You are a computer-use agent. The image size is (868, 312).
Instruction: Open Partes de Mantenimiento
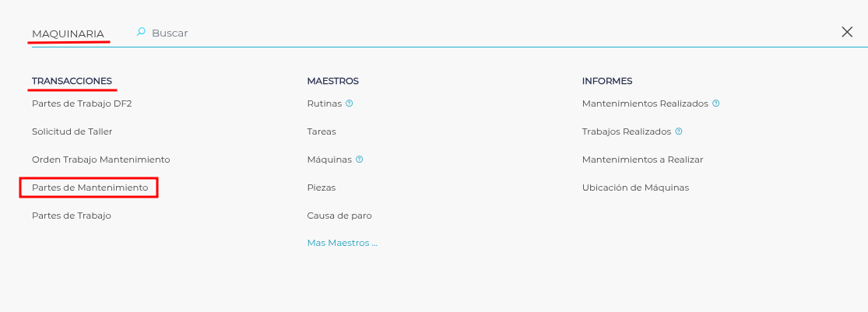pos(90,188)
